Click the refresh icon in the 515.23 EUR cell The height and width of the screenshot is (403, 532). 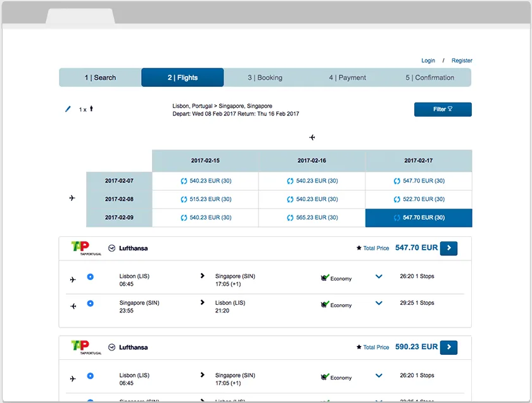pos(184,200)
